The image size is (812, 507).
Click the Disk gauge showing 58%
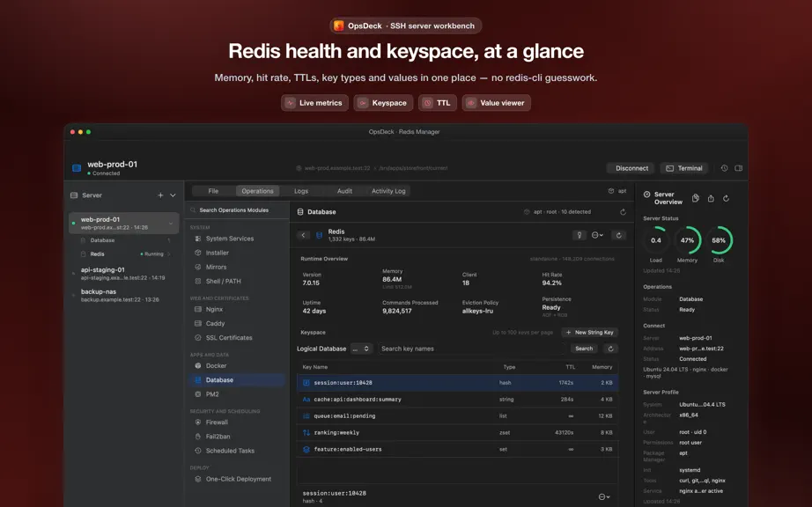pos(719,240)
